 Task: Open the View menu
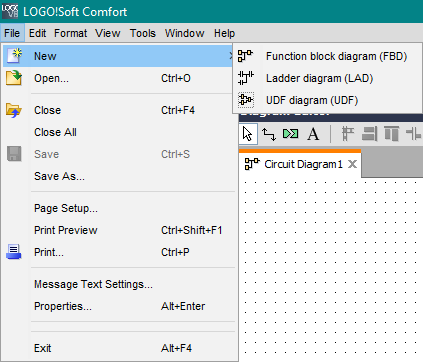pos(108,33)
